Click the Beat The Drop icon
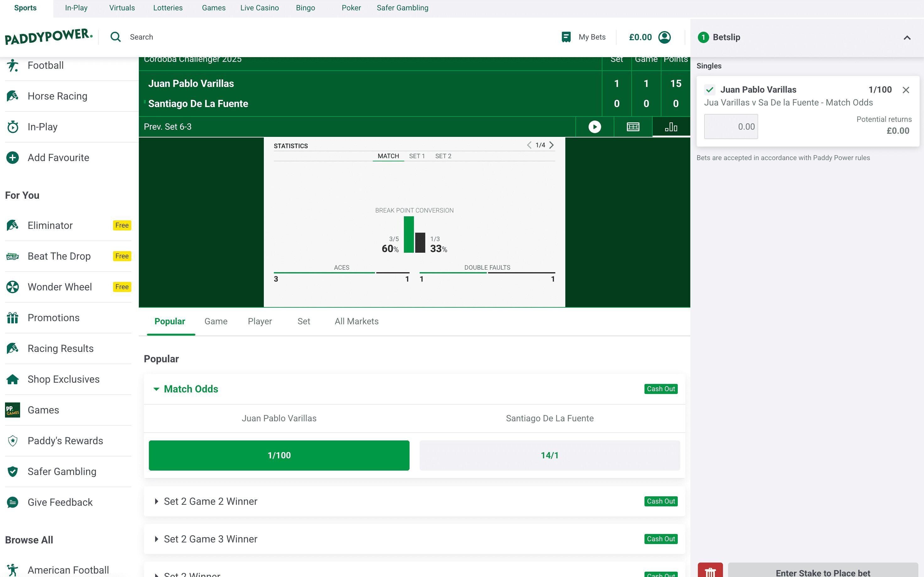The image size is (924, 577). click(13, 256)
